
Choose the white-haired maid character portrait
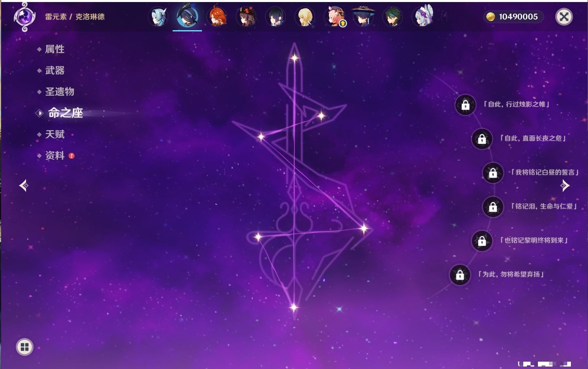pos(423,17)
